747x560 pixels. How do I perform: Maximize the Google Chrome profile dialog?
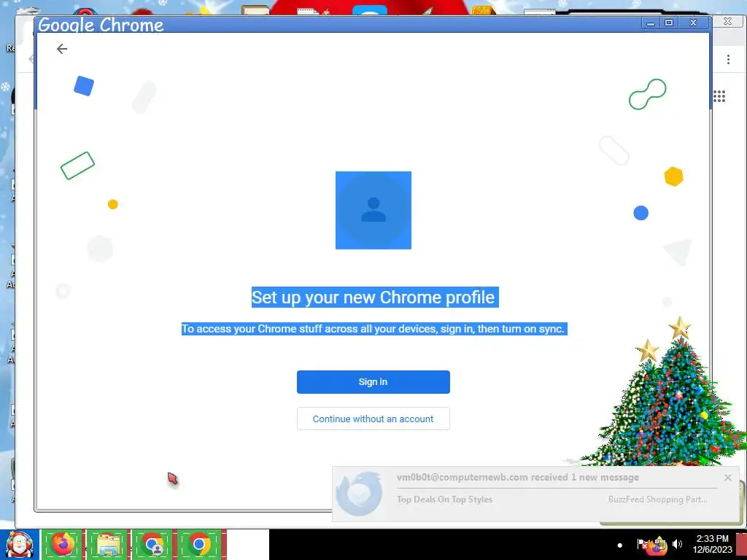tap(669, 23)
